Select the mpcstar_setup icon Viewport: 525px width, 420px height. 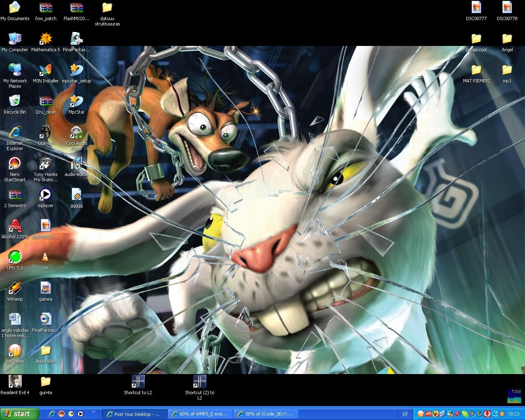pos(76,73)
